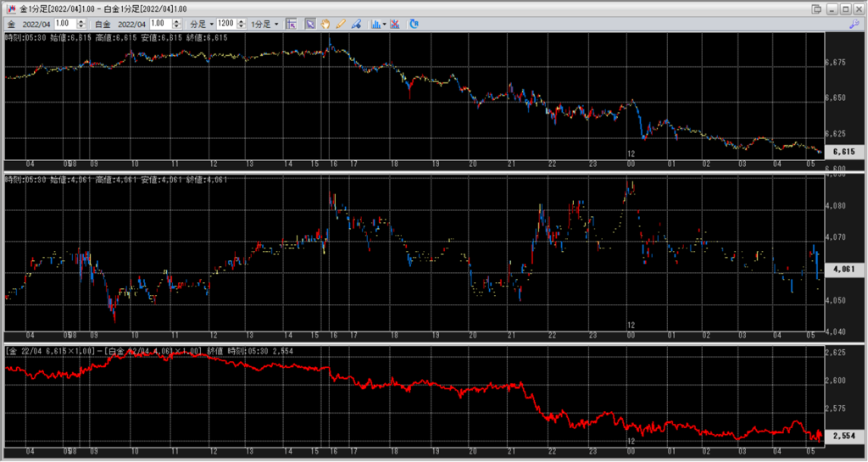This screenshot has height=462, width=868.
Task: Open the chart type dropdown arrow
Action: click(x=384, y=24)
